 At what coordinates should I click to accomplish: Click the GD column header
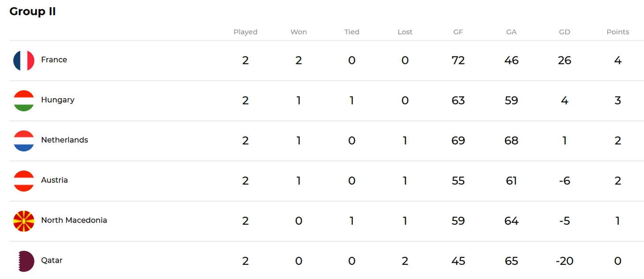[x=564, y=32]
